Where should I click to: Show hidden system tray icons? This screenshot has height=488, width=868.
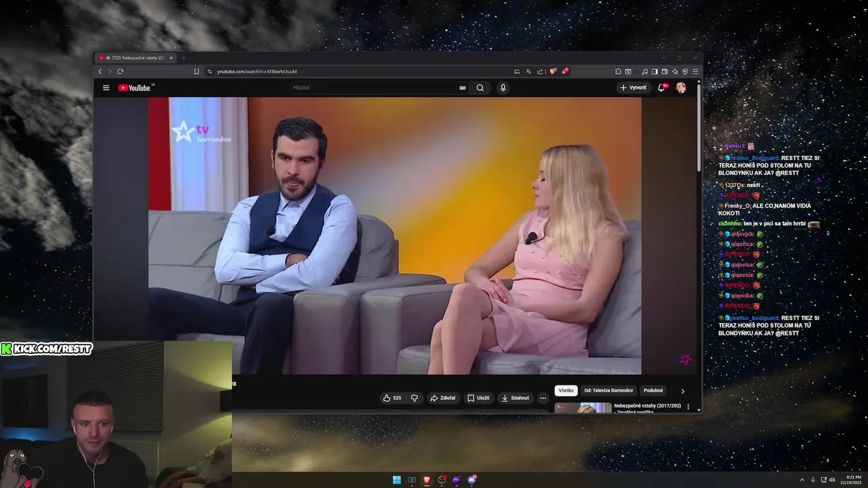pyautogui.click(x=802, y=480)
